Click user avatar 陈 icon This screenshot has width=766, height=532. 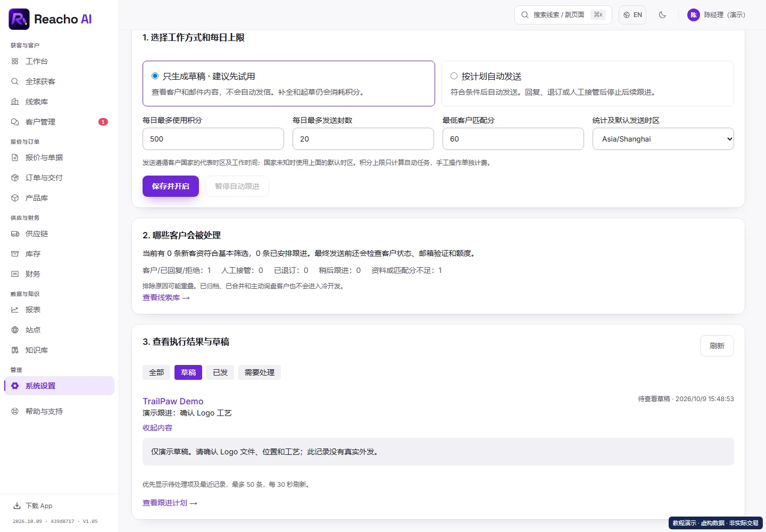pyautogui.click(x=693, y=15)
